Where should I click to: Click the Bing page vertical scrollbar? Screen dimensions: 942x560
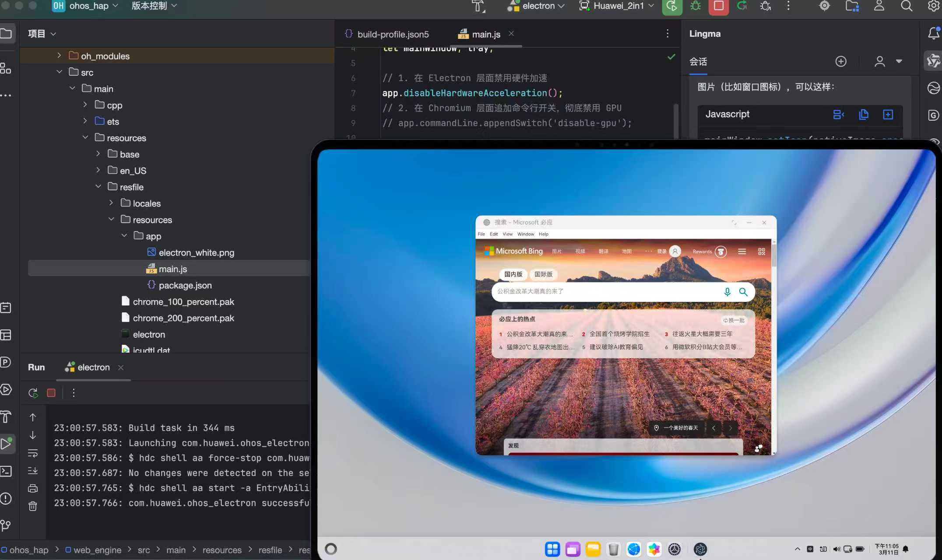[x=773, y=255]
